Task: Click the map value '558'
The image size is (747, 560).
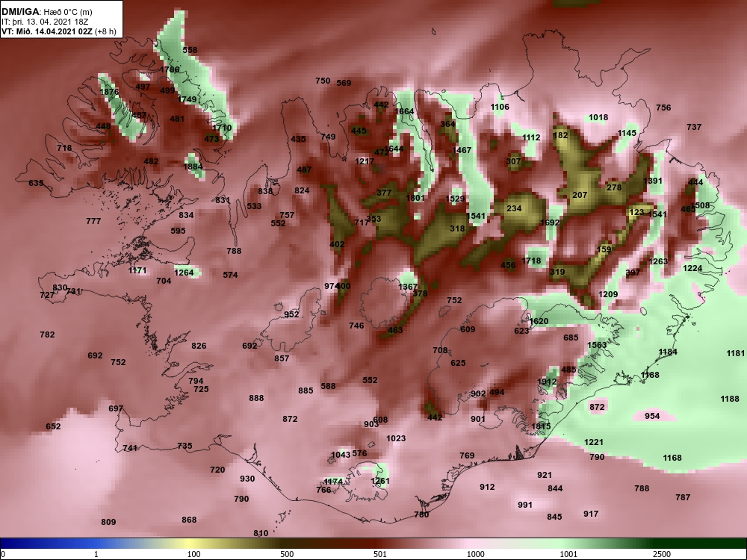Action: [x=190, y=50]
